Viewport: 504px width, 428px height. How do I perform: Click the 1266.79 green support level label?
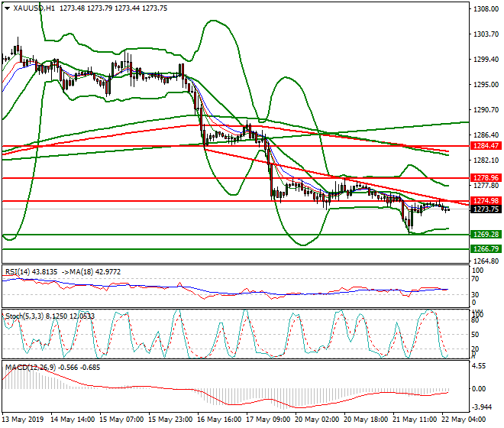[486, 248]
